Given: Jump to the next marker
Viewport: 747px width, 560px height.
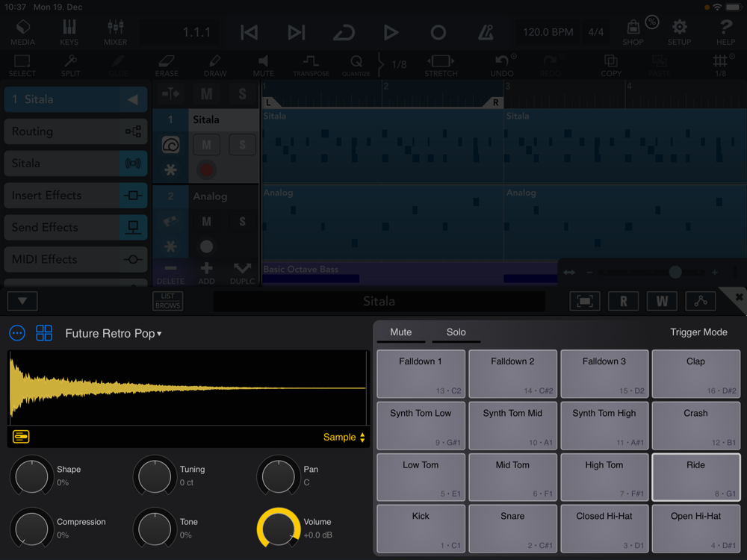Looking at the screenshot, I should click(296, 32).
